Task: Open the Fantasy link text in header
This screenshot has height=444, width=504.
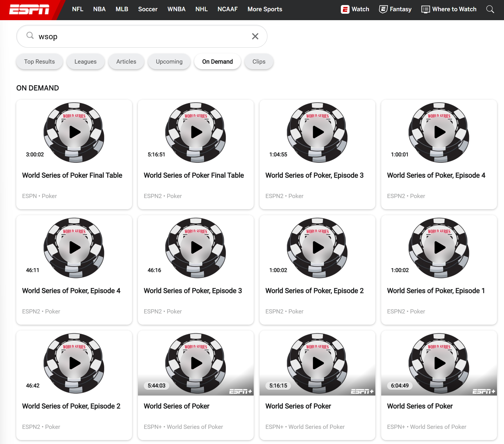Action: click(401, 9)
